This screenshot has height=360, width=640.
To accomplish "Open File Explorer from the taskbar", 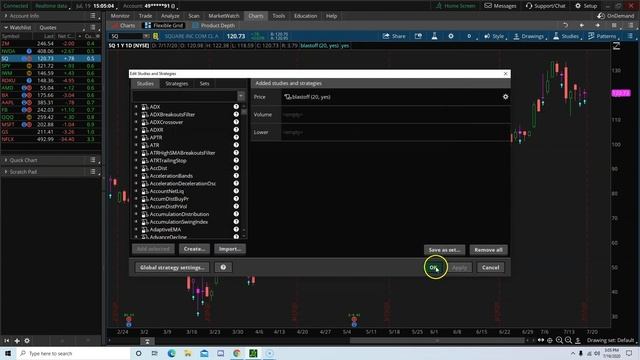I will pos(188,353).
